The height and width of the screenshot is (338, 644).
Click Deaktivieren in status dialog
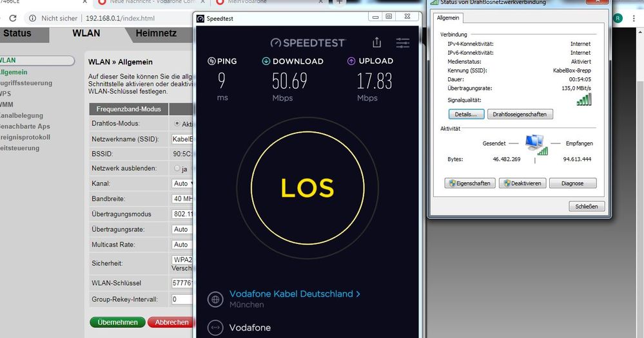522,183
